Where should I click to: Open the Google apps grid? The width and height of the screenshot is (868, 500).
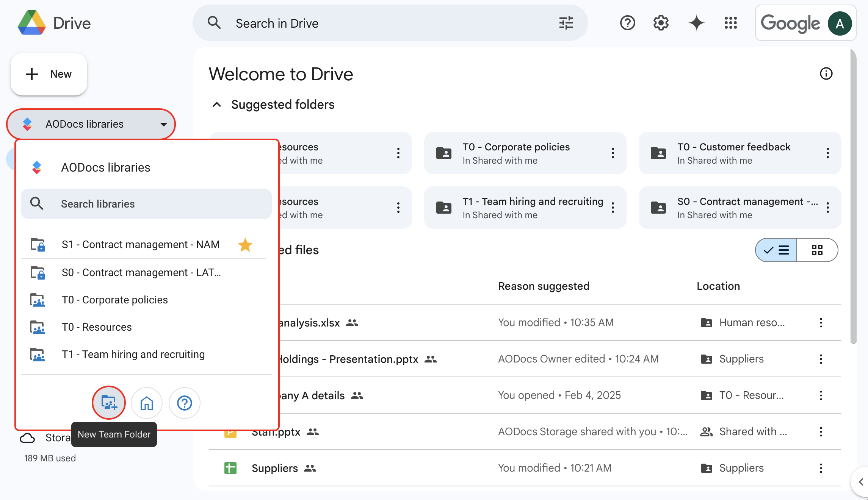pos(731,23)
